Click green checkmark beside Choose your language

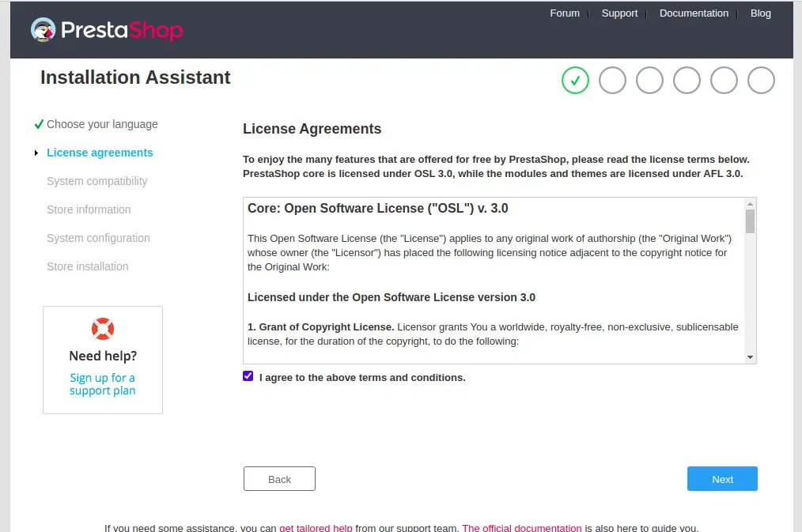point(39,124)
